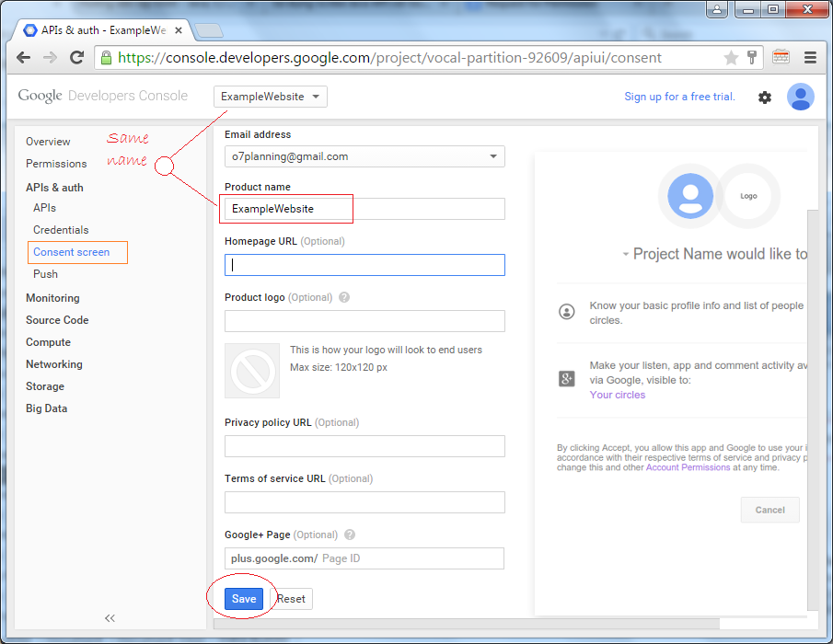Click the browser forward arrow
The image size is (833, 644).
pyautogui.click(x=50, y=57)
